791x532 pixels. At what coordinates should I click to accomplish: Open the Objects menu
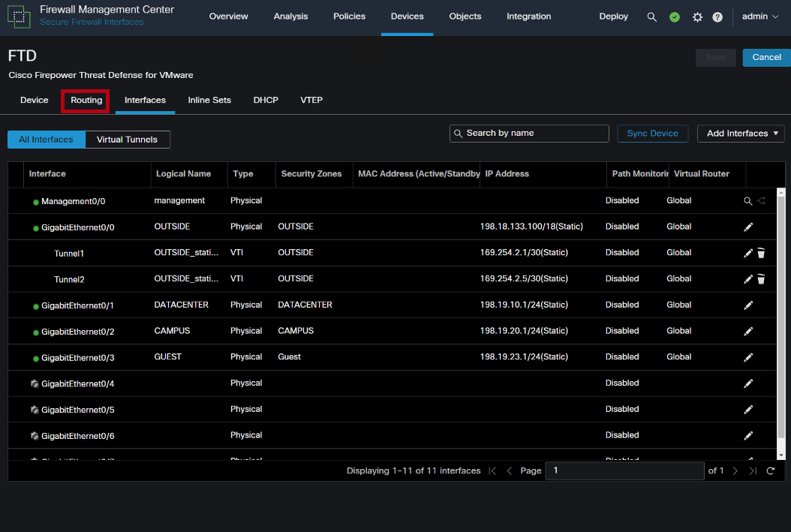[465, 17]
